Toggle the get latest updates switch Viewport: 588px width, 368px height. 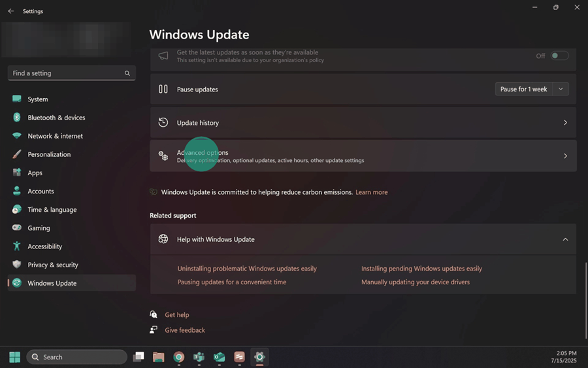click(x=559, y=56)
